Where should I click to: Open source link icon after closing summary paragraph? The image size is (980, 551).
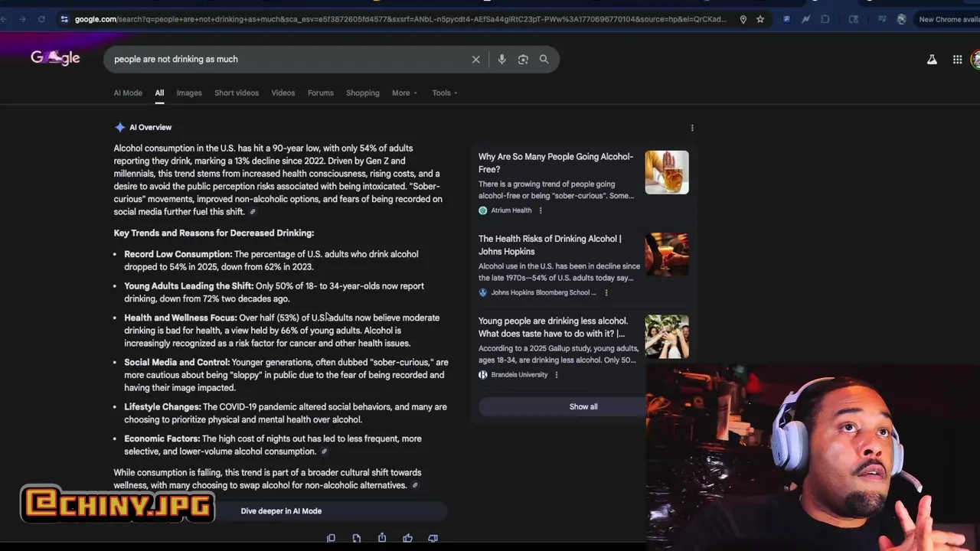tap(415, 485)
